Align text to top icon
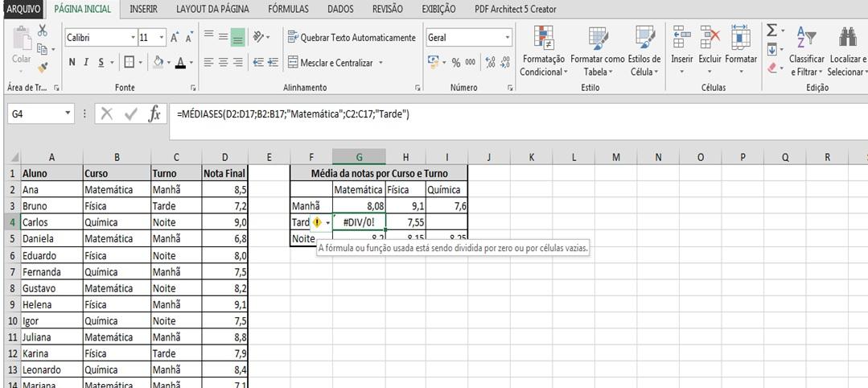The image size is (868, 388). click(208, 36)
